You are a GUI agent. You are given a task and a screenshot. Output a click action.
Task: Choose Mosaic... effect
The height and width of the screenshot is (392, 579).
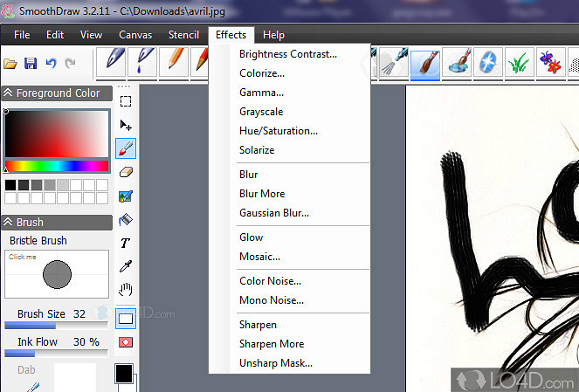[290, 257]
